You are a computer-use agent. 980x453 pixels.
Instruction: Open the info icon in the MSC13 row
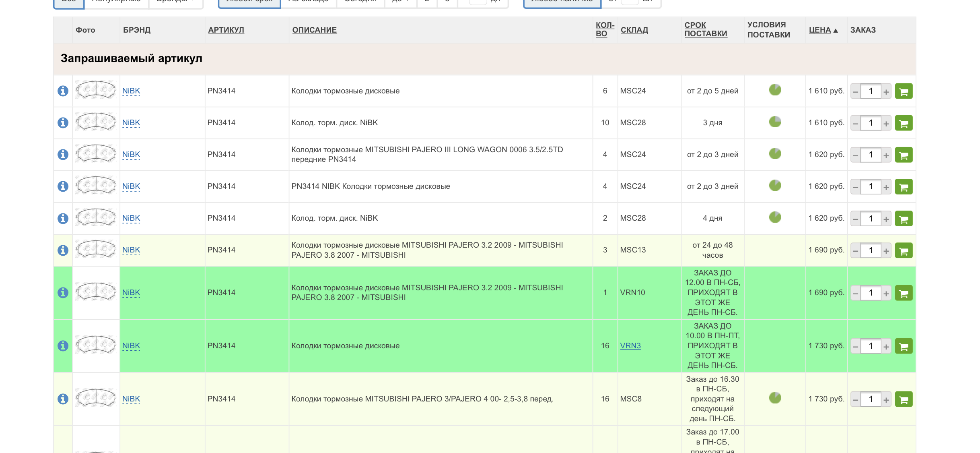[63, 250]
